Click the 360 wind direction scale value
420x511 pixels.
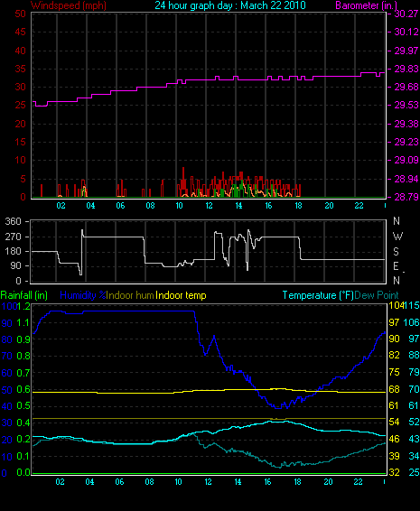coord(13,221)
